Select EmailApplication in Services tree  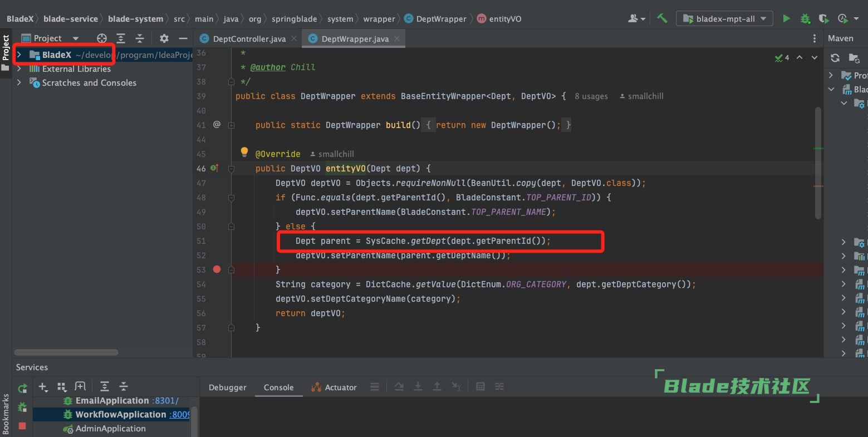[112, 400]
